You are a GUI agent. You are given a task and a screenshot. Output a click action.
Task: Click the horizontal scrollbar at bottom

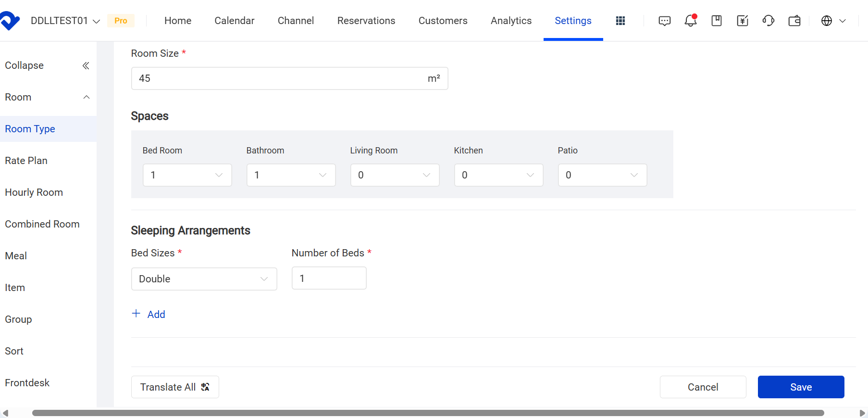428,413
